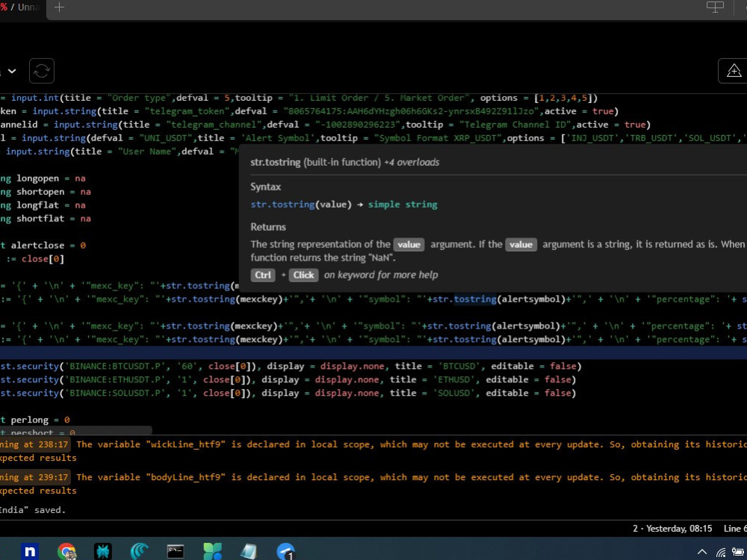Click the 'shortflat = na' line
747x560 pixels.
pyautogui.click(x=46, y=219)
